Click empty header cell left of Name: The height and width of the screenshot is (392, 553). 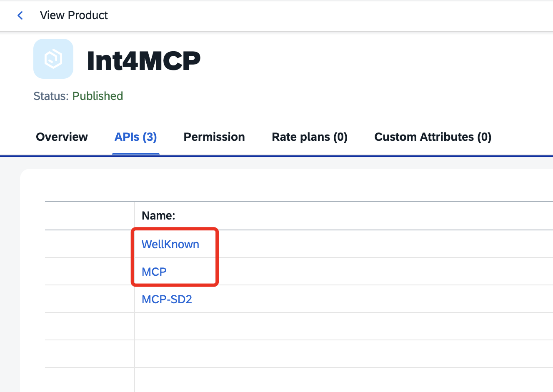(90, 216)
